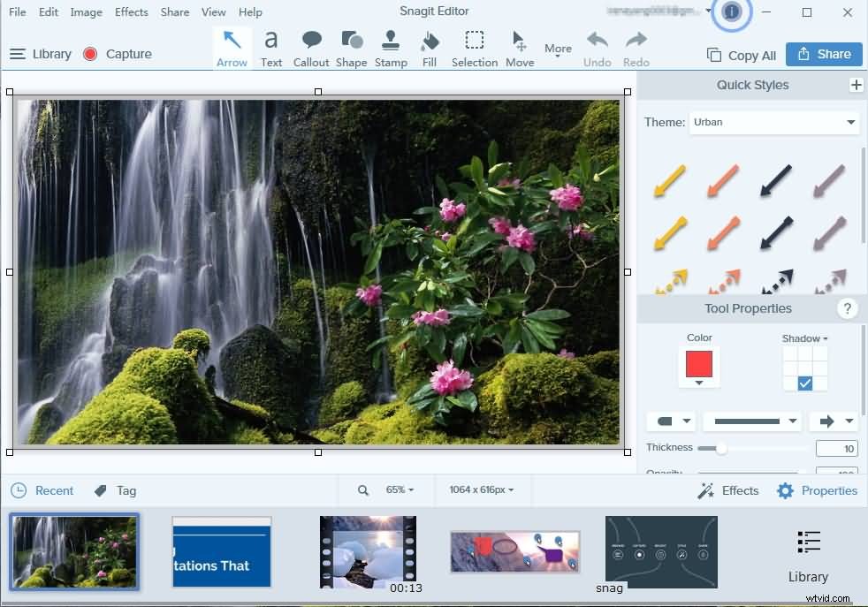Open the Effects menu in the menu bar
This screenshot has height=607, width=868.
coord(131,11)
